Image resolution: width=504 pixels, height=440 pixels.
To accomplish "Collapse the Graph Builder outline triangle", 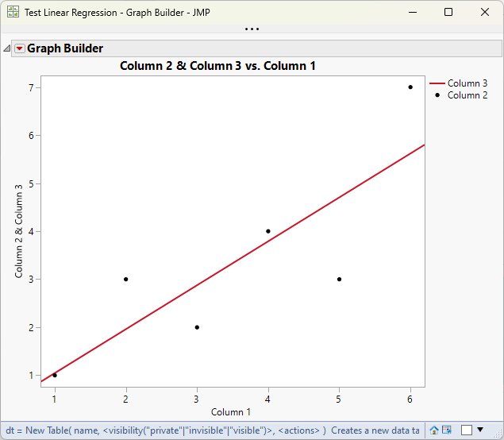I will [7, 48].
